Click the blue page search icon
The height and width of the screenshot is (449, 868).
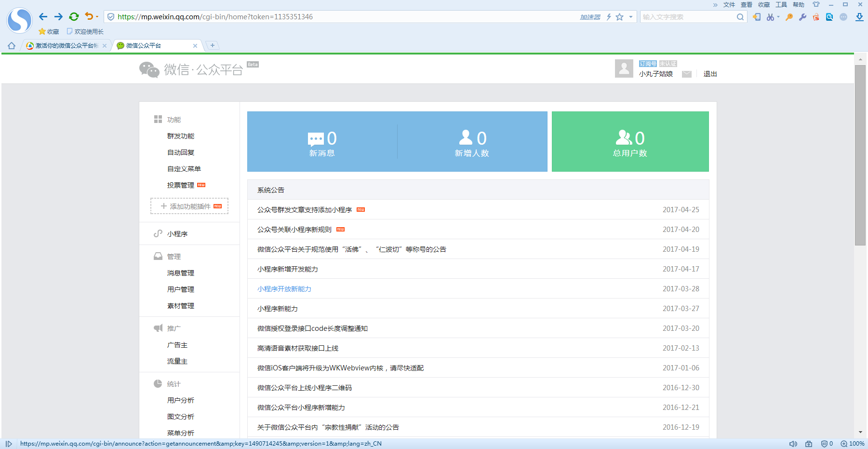tap(829, 17)
